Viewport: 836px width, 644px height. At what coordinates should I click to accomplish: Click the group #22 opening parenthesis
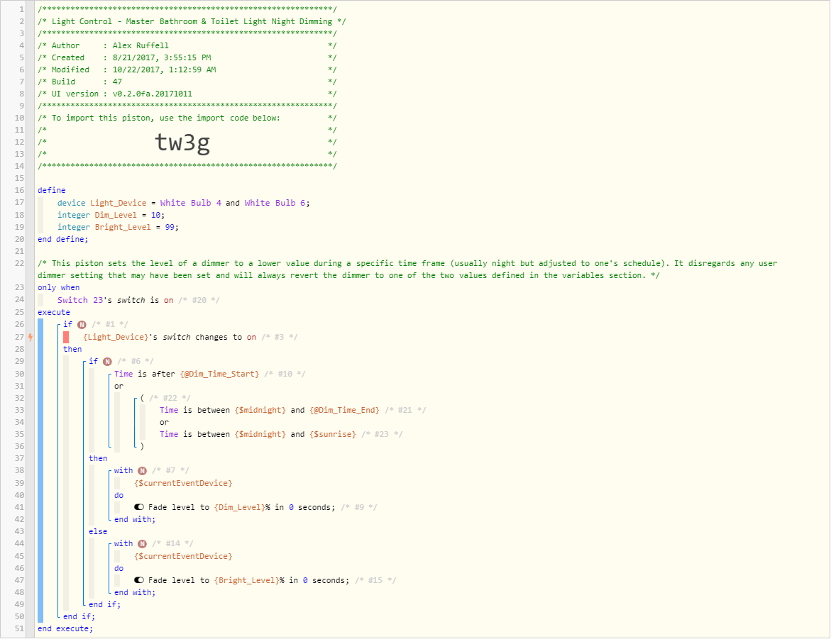tap(143, 399)
